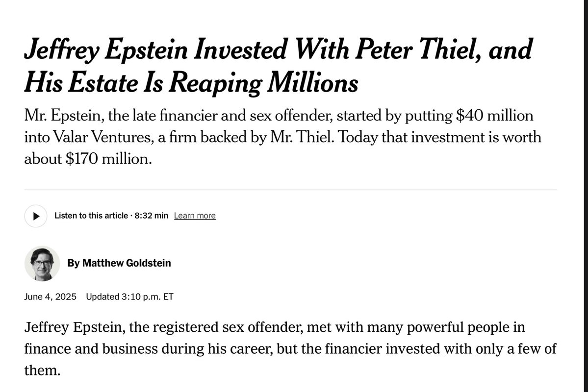Click the first paragraph of the article
The height and width of the screenshot is (392, 588).
click(290, 348)
